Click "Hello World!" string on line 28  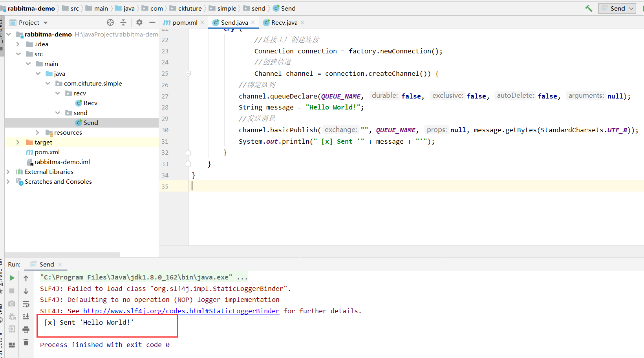(x=333, y=107)
